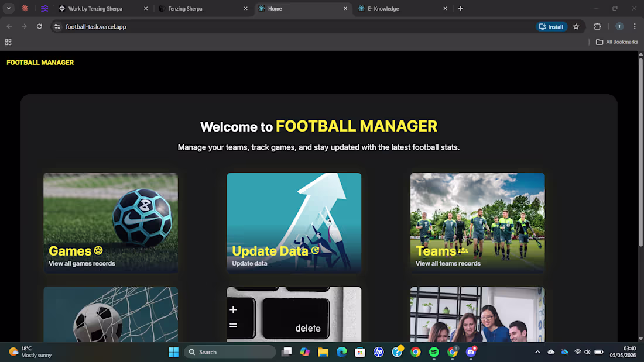This screenshot has height=362, width=644.
Task: Open the red asterisk pinned tab
Action: coord(25,8)
